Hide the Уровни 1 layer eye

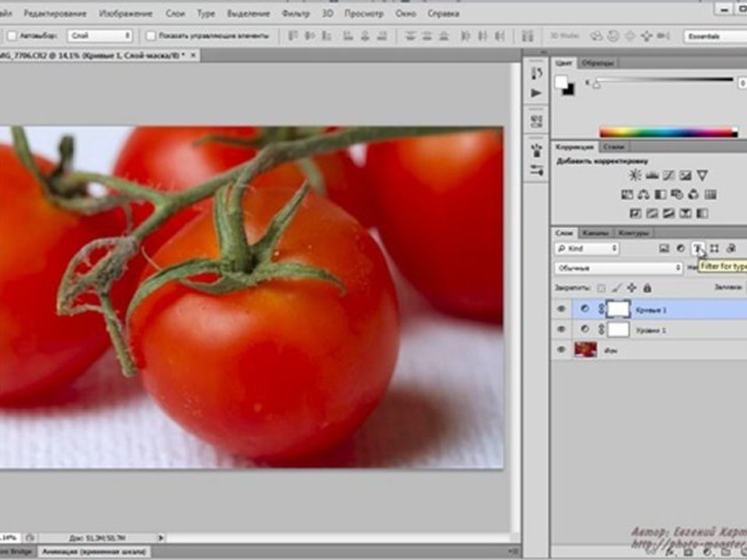click(x=561, y=329)
